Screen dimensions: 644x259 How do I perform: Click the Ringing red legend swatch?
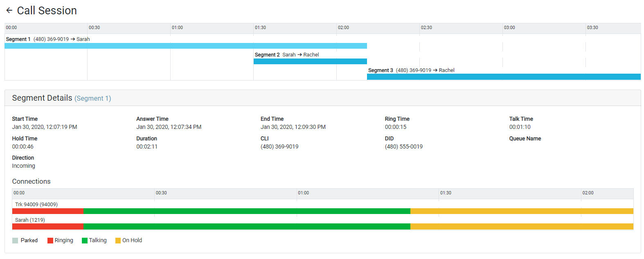click(50, 241)
